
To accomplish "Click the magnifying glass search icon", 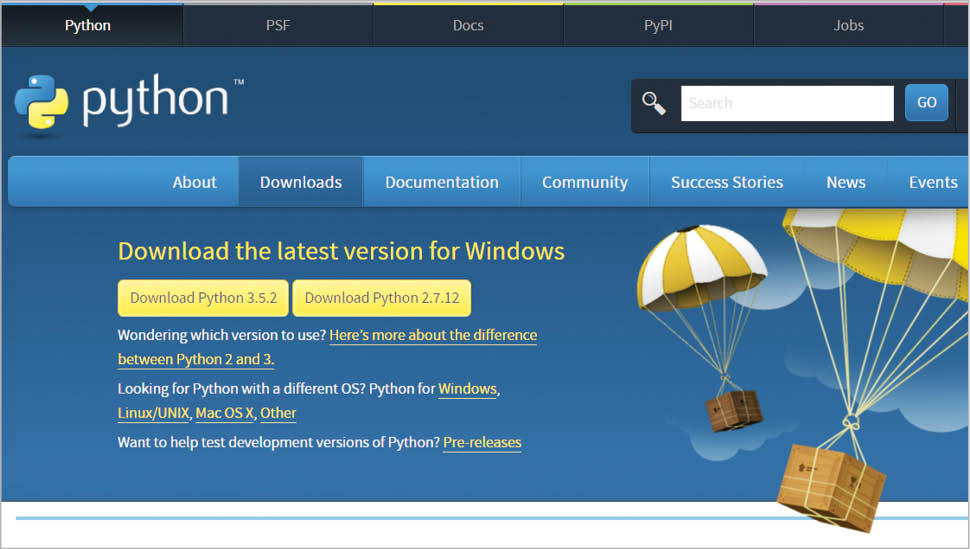I will 654,103.
